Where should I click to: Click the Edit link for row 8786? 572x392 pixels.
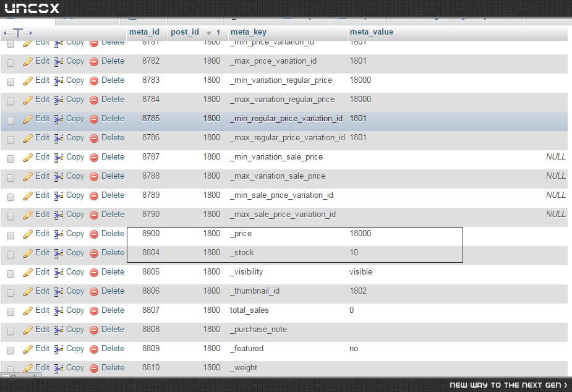[x=42, y=137]
